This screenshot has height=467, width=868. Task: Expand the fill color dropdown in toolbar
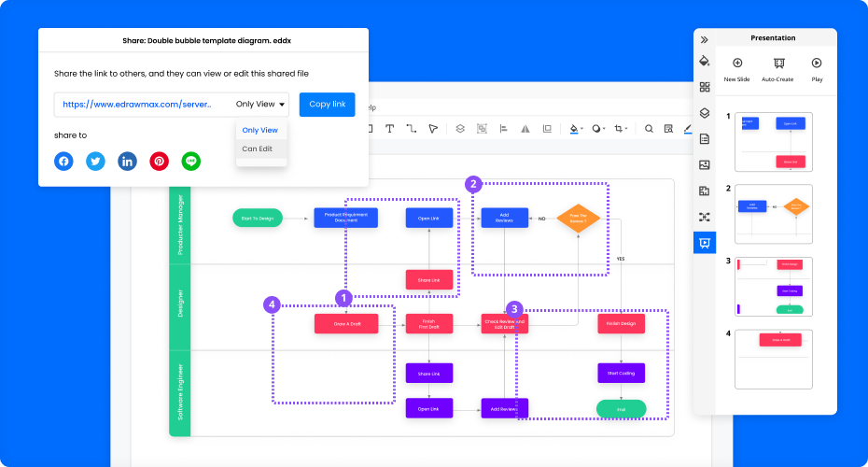click(582, 129)
